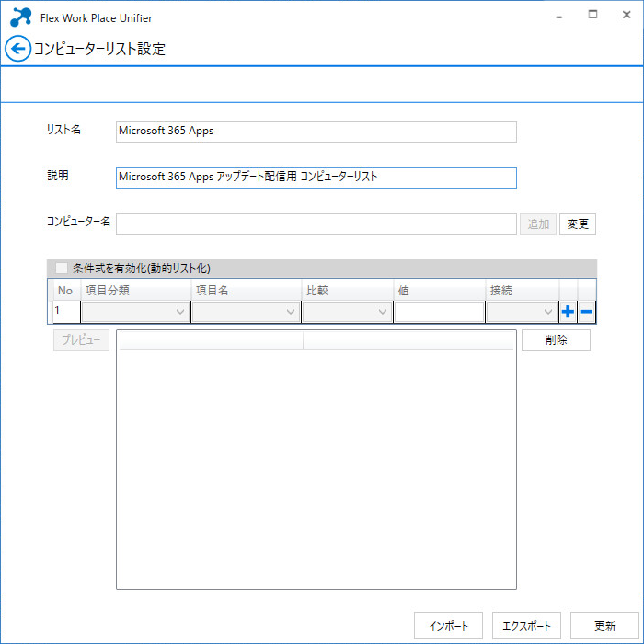Click the 項目分類 column header
Image resolution: width=644 pixels, height=644 pixels.
[135, 291]
